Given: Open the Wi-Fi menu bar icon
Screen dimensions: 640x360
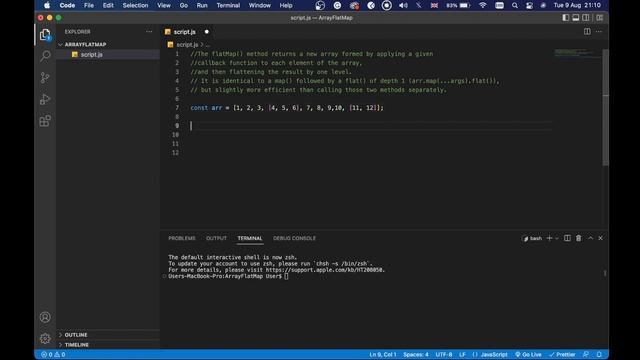Looking at the screenshot, I should click(x=482, y=5).
